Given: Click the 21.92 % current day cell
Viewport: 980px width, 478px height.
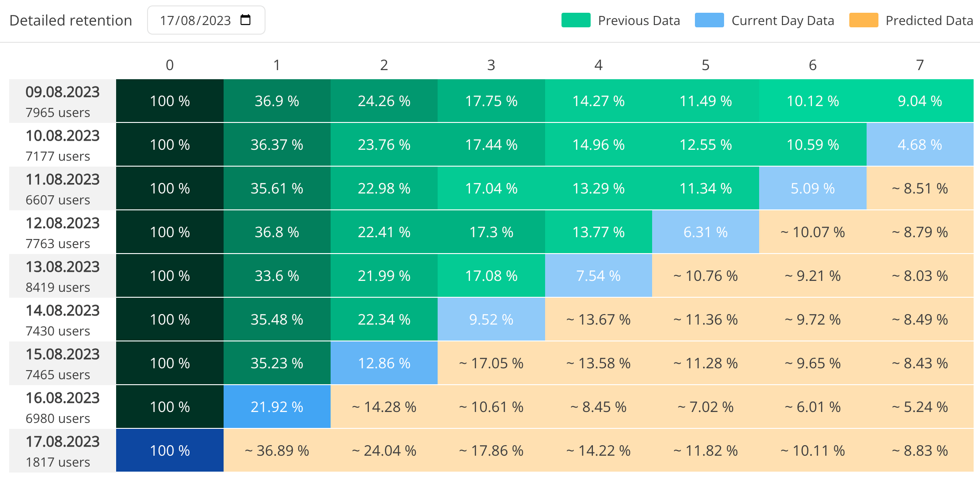Looking at the screenshot, I should (x=277, y=407).
